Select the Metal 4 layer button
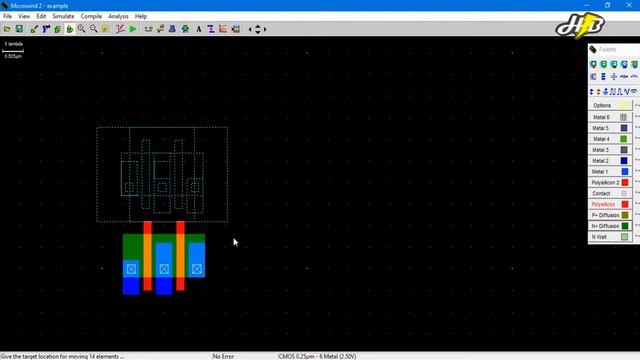 [x=610, y=139]
